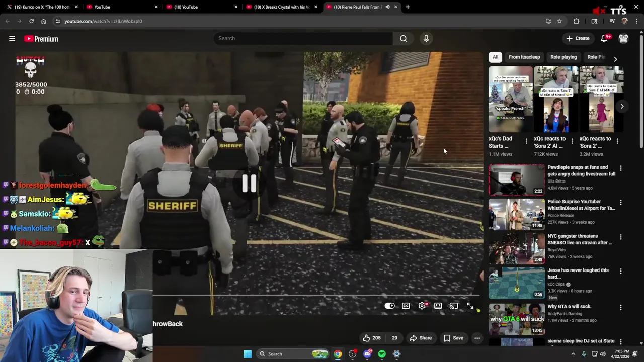This screenshot has width=644, height=362.
Task: Open Why GTA 6 will suck thumbnail
Action: click(517, 318)
